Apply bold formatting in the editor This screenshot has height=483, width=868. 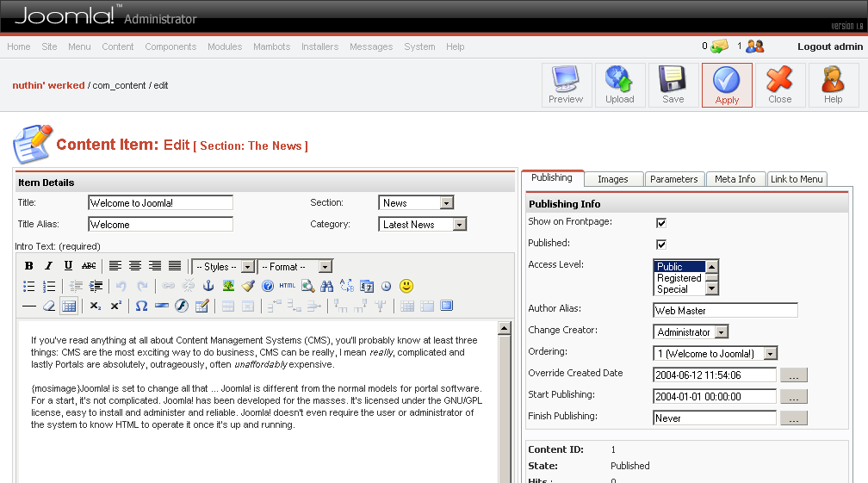(28, 266)
